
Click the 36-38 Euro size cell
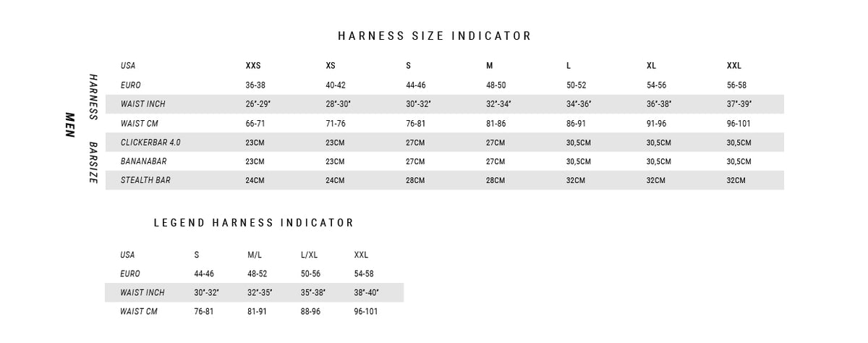point(255,85)
